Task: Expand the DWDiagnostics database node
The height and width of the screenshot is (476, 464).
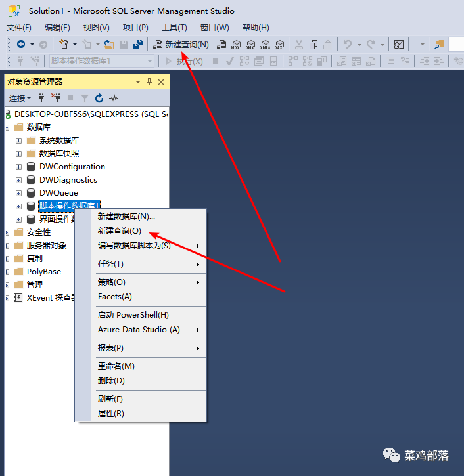Action: click(x=18, y=181)
